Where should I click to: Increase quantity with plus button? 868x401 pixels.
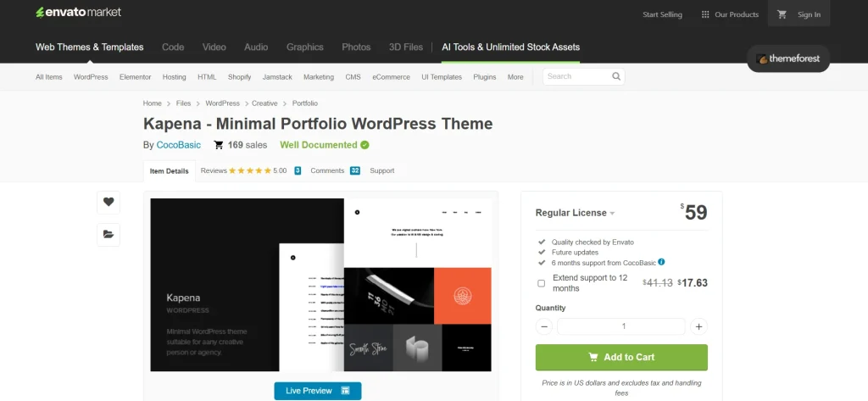coord(698,326)
